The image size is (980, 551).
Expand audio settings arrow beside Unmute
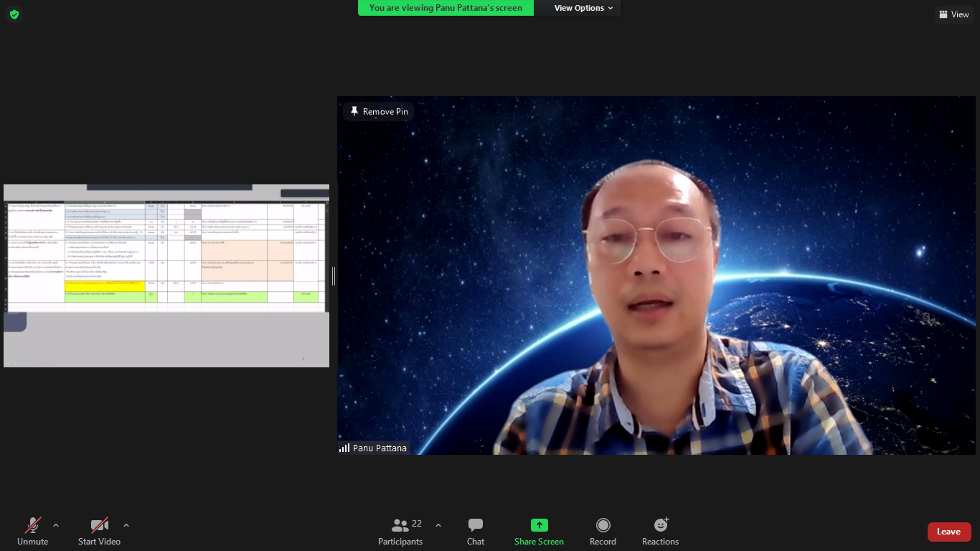tap(56, 525)
